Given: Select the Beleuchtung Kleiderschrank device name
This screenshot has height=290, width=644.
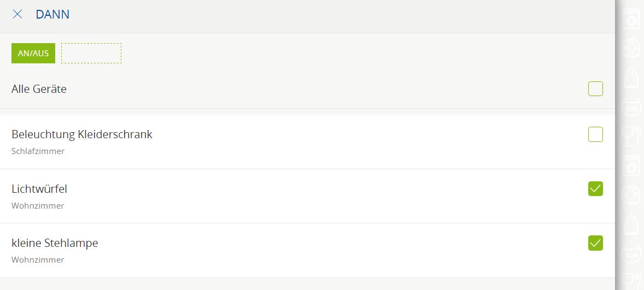Looking at the screenshot, I should [x=82, y=134].
